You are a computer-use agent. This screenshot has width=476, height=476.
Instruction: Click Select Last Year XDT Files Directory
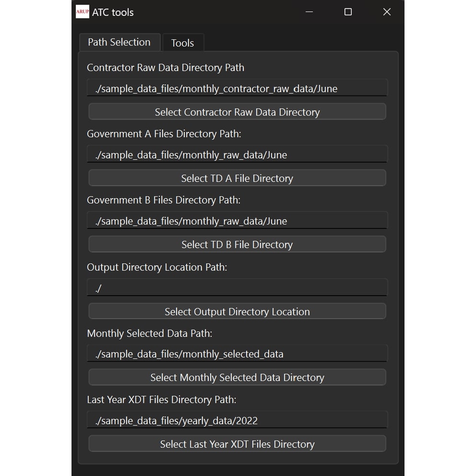[237, 444]
